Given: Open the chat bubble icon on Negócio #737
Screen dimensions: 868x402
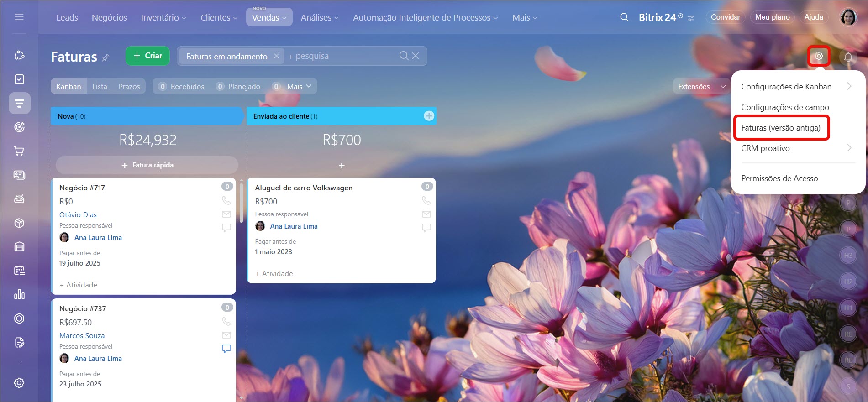Looking at the screenshot, I should (x=226, y=349).
